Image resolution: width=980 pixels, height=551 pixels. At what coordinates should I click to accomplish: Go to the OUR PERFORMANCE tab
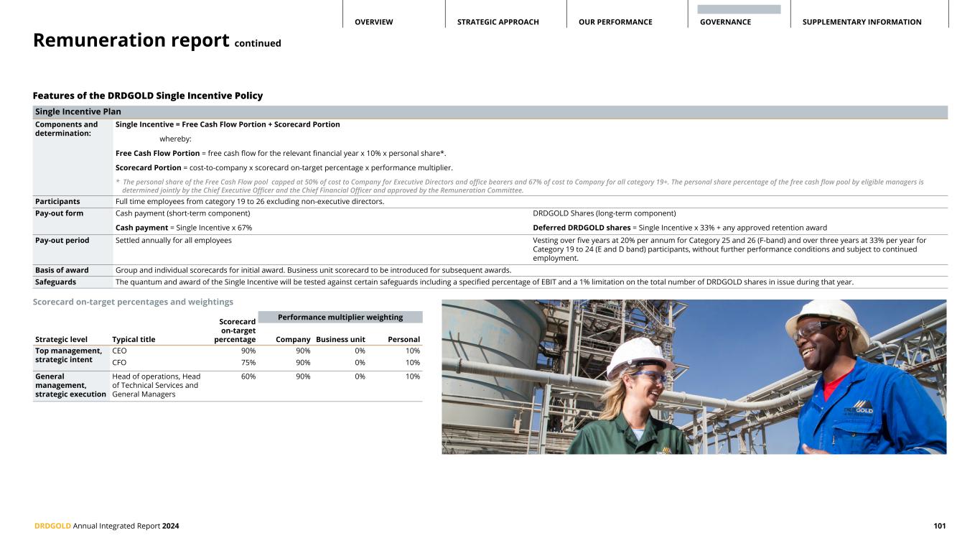tap(615, 22)
